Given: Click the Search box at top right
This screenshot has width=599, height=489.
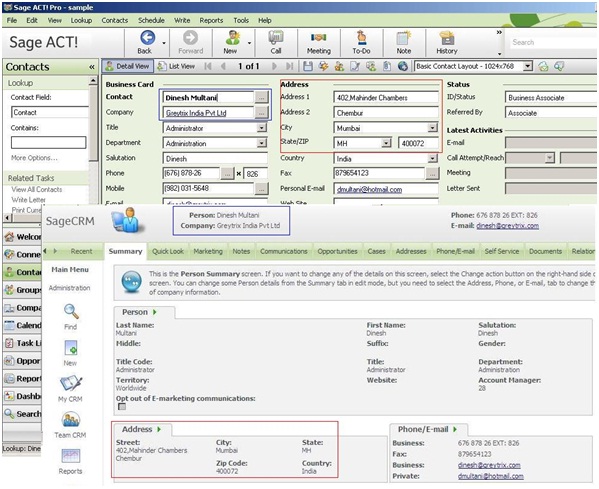Looking at the screenshot, I should (553, 42).
